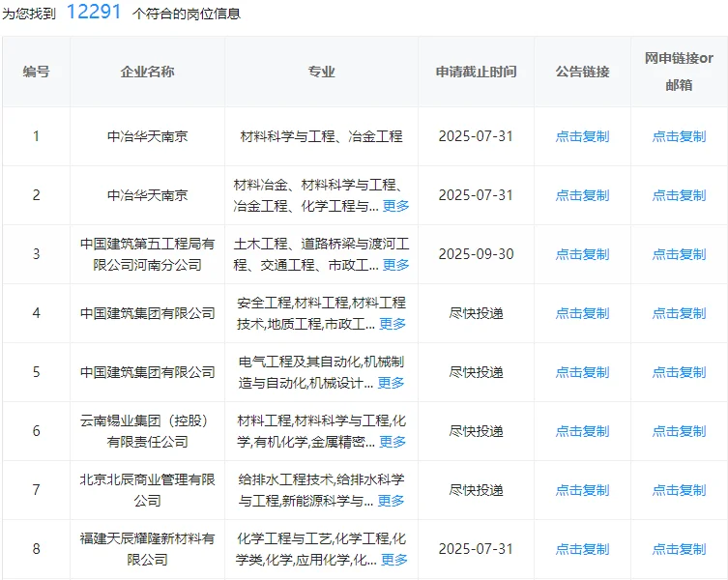Click deadline 2025-07-31 in row 2

click(476, 195)
